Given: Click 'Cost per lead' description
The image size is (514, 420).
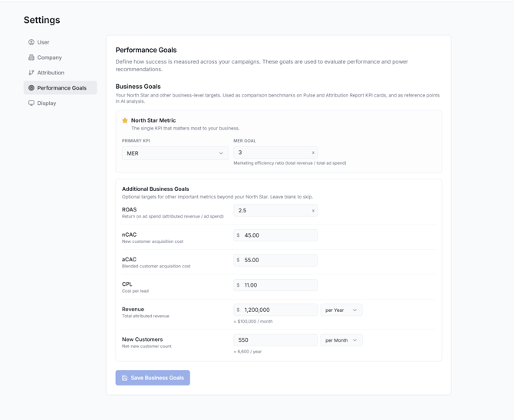Looking at the screenshot, I should pos(135,291).
